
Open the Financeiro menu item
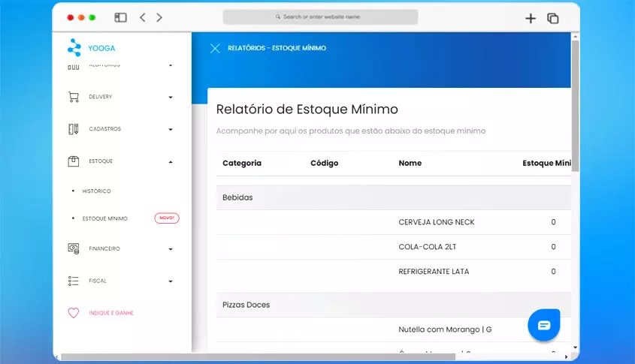pos(104,248)
